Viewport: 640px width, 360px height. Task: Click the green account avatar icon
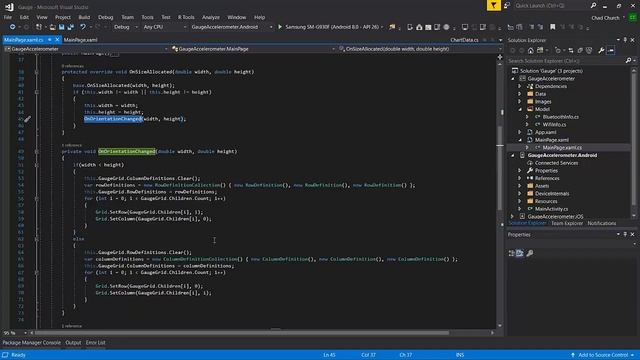(633, 17)
